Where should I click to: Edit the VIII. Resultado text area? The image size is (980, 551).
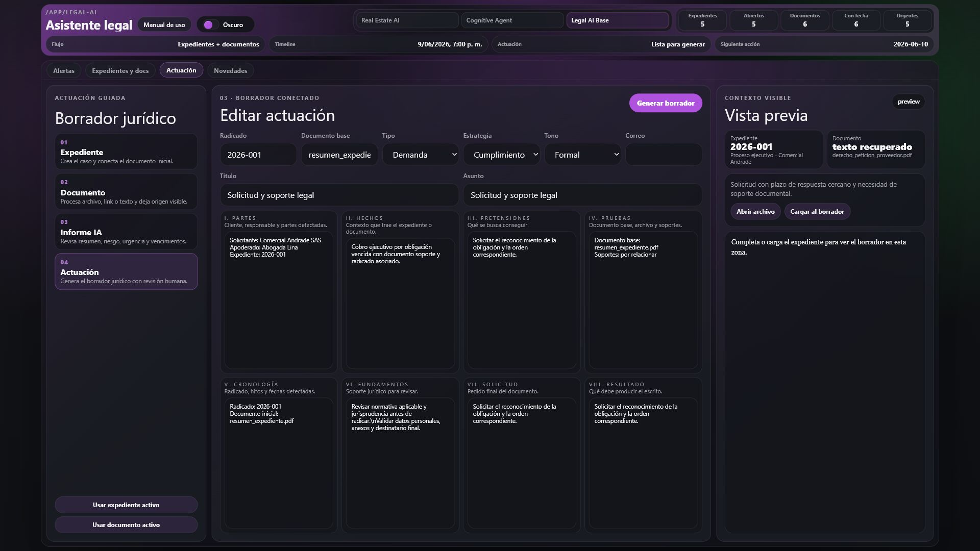[x=643, y=463]
